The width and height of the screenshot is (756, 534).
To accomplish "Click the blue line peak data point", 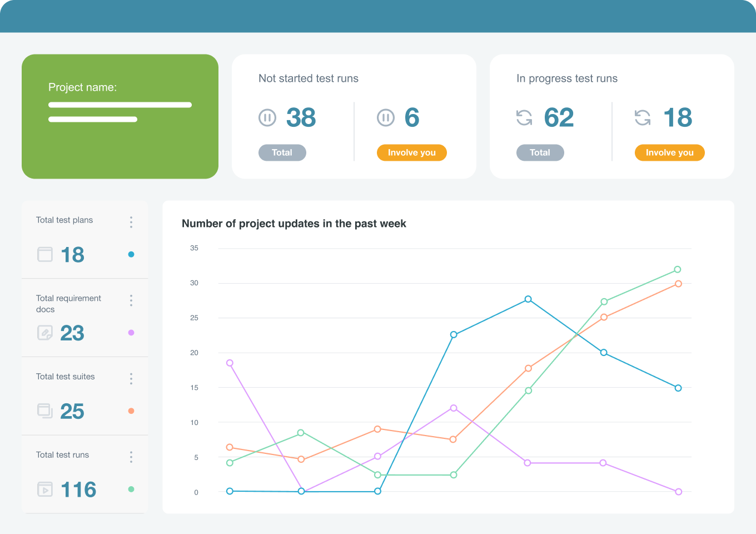I will click(x=528, y=299).
